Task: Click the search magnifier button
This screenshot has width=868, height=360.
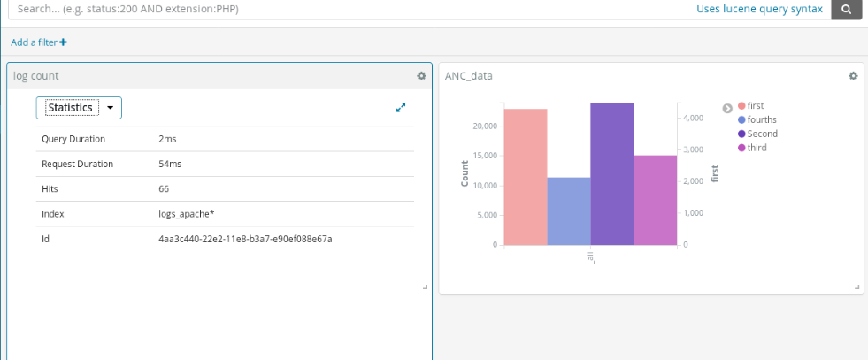Action: pos(846,9)
